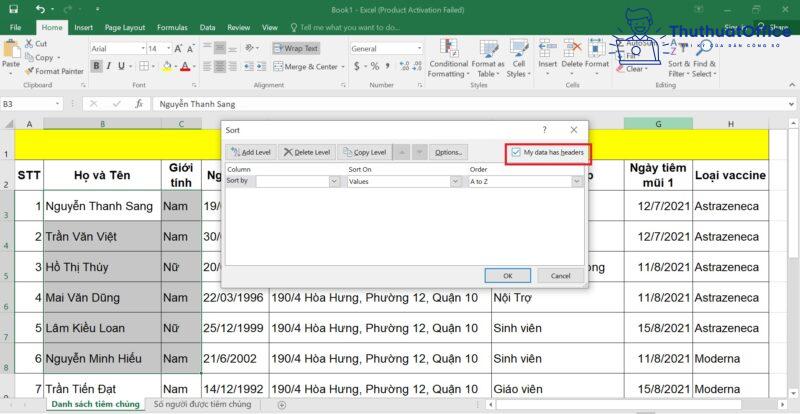800x414 pixels.
Task: Switch to the Review tab
Action: click(x=239, y=28)
